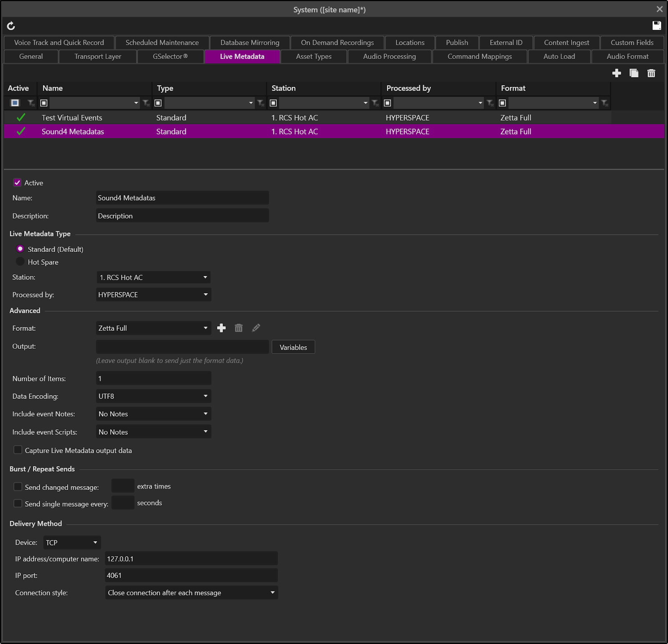Click green check of Sound4 Metadatas row

point(21,132)
